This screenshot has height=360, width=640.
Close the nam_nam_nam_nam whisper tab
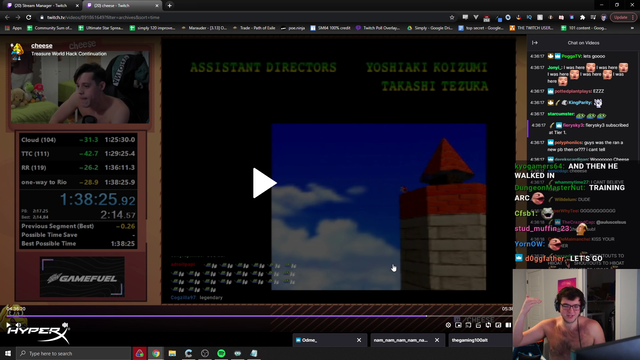pos(437,340)
